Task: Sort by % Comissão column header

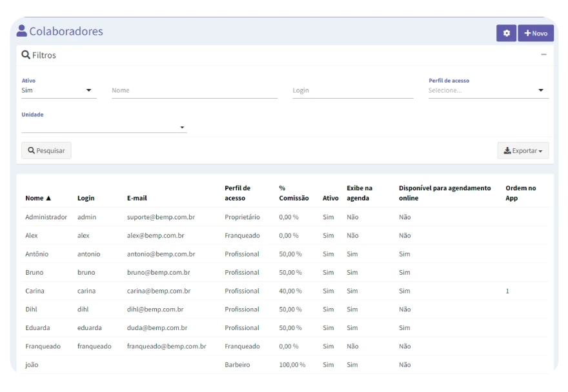Action: point(294,193)
